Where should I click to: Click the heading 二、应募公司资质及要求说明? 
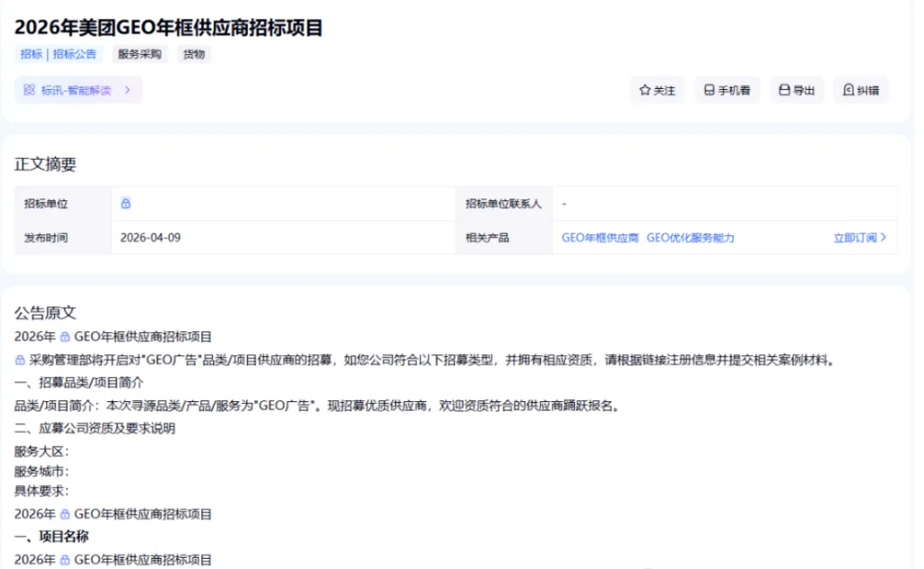[x=95, y=428]
